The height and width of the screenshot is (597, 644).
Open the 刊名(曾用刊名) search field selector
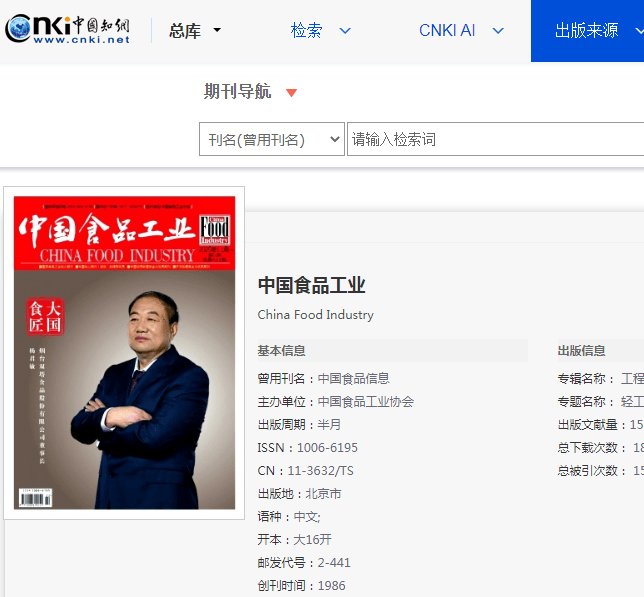[x=272, y=139]
